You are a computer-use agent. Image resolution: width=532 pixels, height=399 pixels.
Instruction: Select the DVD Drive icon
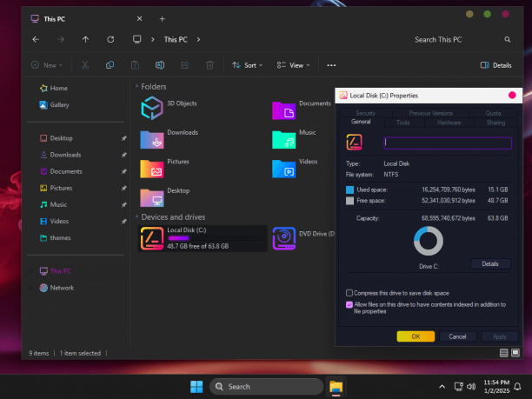(x=284, y=238)
